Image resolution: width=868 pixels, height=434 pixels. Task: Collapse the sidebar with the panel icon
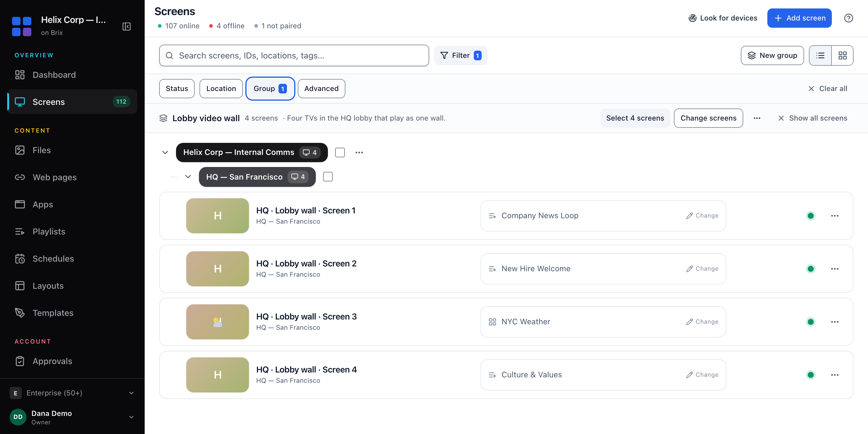(126, 26)
